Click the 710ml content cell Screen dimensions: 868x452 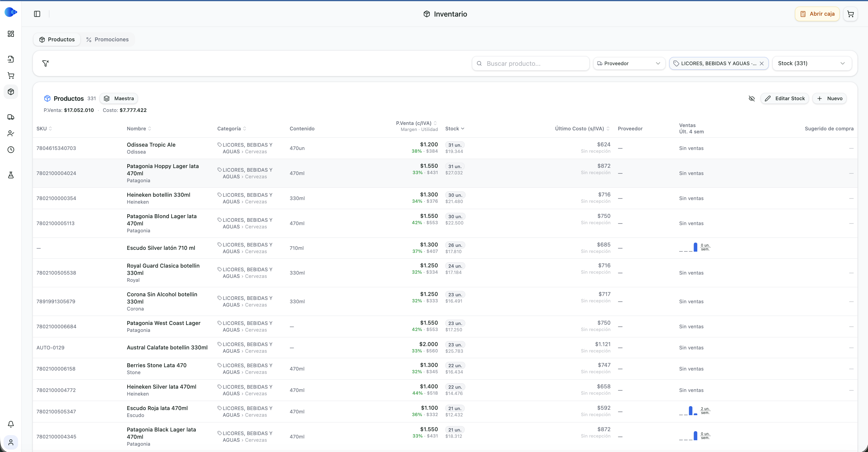(x=296, y=248)
